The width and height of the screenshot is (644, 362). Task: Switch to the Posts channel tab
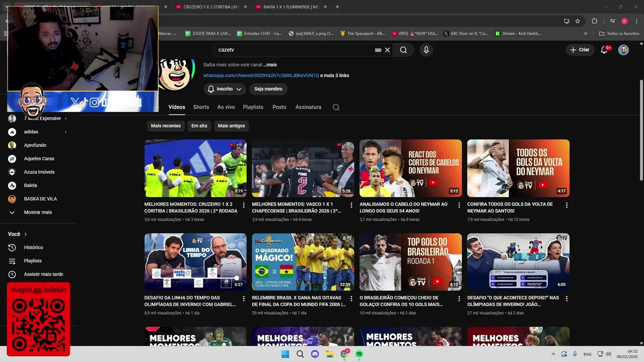pyautogui.click(x=279, y=107)
